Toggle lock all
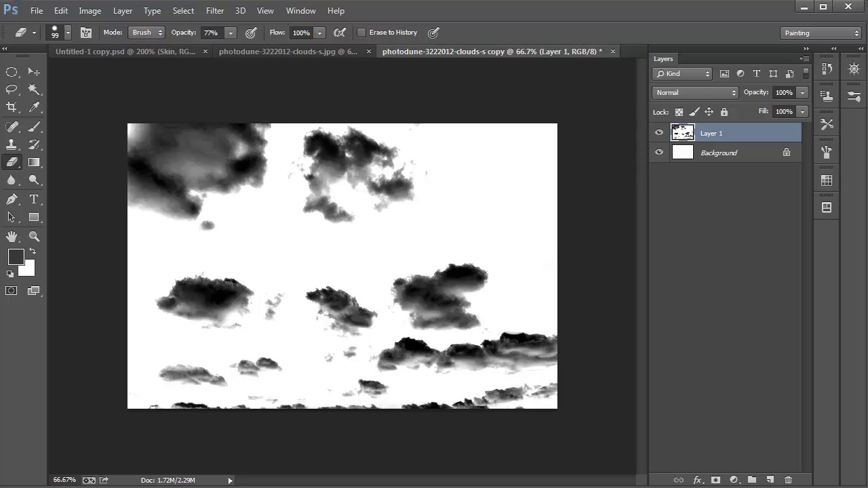This screenshot has width=868, height=488. tap(724, 112)
